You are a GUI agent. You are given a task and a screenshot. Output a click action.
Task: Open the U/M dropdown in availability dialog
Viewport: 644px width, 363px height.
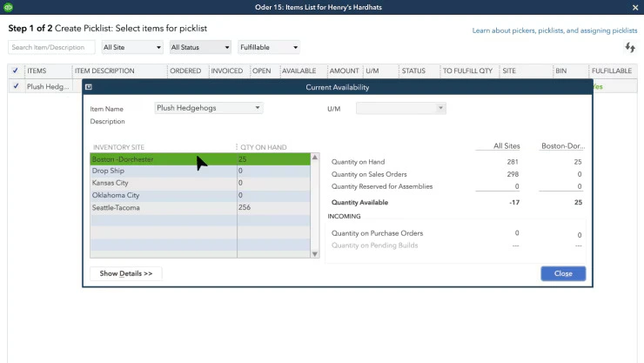401,109
